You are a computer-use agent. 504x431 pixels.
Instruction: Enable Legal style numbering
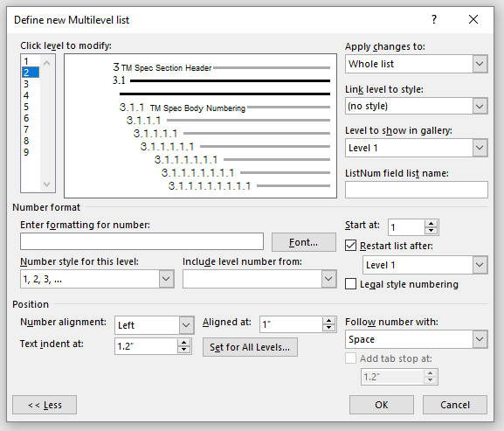pos(350,284)
